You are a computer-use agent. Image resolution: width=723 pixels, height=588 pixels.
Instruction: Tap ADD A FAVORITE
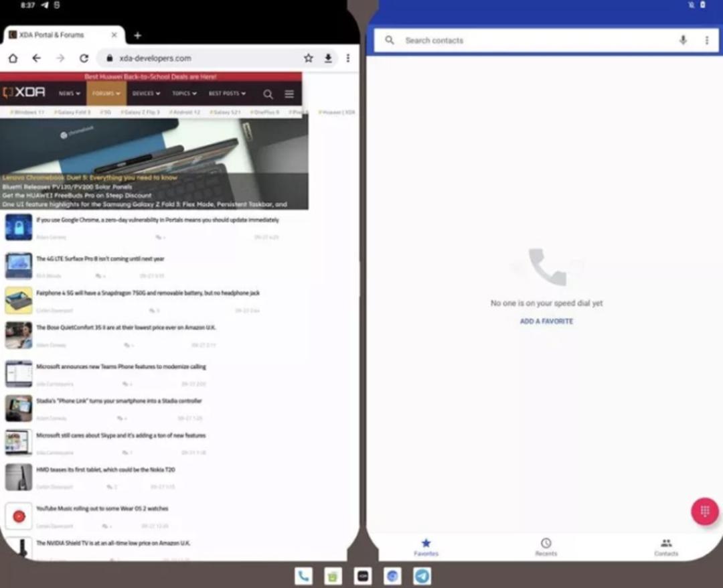coord(546,321)
